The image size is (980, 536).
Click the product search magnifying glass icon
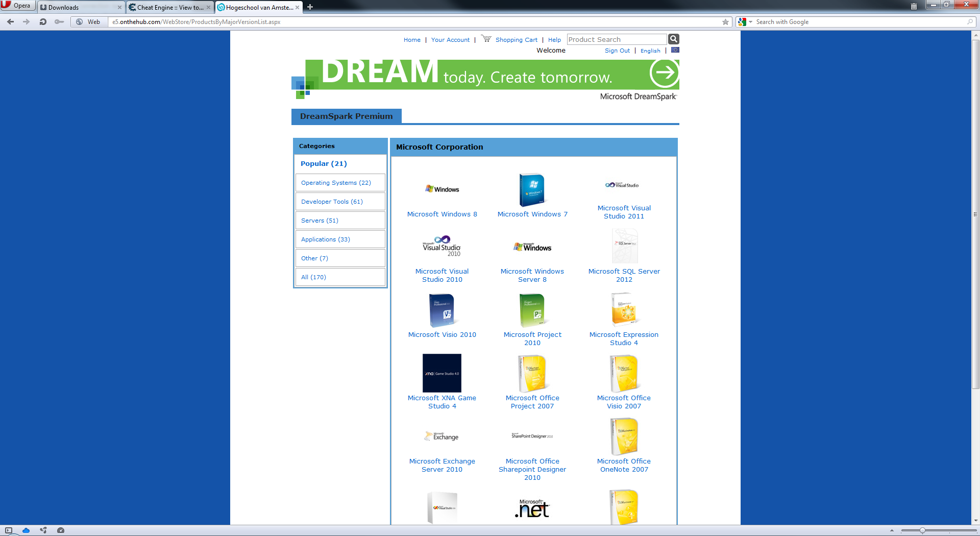point(673,39)
